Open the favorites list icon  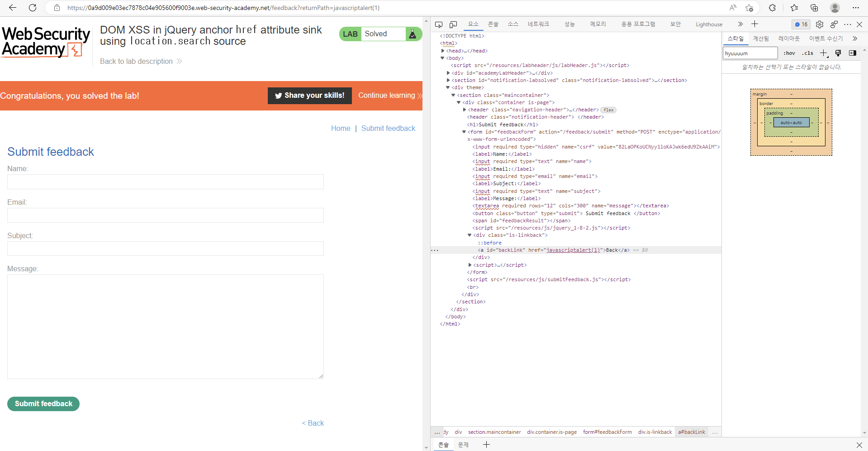pyautogui.click(x=794, y=8)
